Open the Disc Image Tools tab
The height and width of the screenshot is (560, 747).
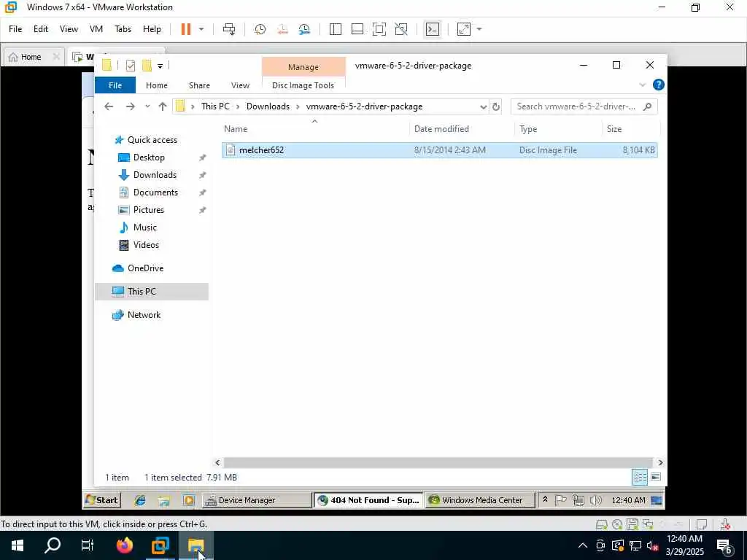click(303, 85)
